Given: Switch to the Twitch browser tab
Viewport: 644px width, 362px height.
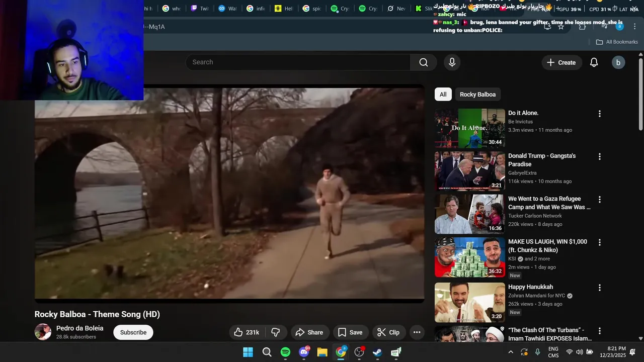Looking at the screenshot, I should tap(200, 9).
